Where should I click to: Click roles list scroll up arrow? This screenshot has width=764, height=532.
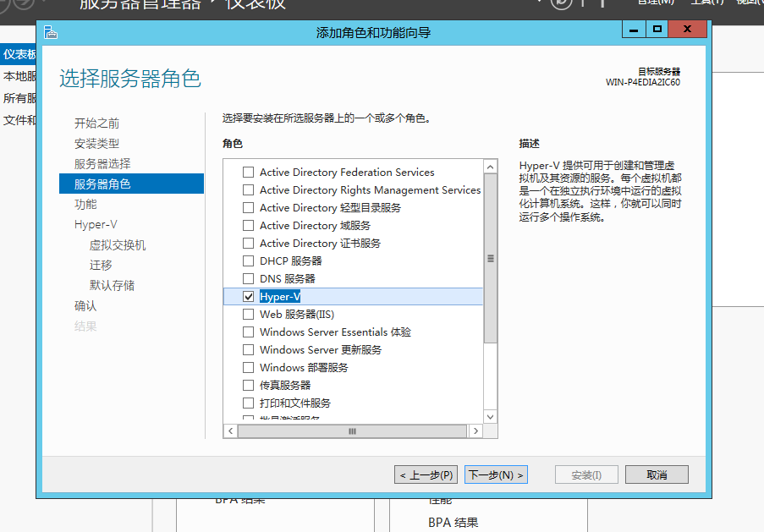[x=490, y=167]
